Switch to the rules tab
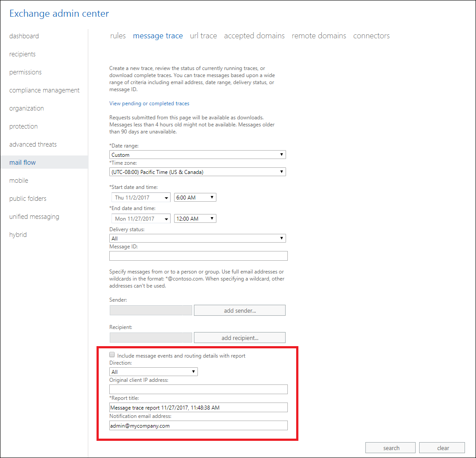 118,36
